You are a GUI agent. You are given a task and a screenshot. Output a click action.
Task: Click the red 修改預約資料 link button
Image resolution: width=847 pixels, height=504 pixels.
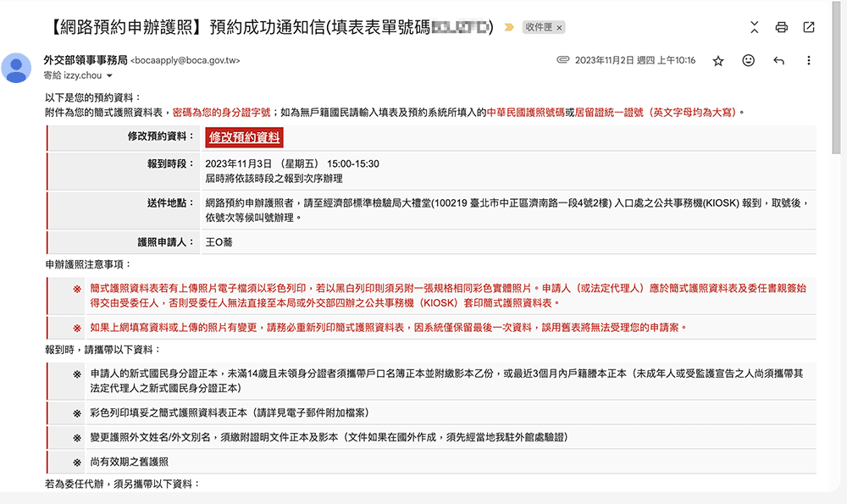click(244, 137)
